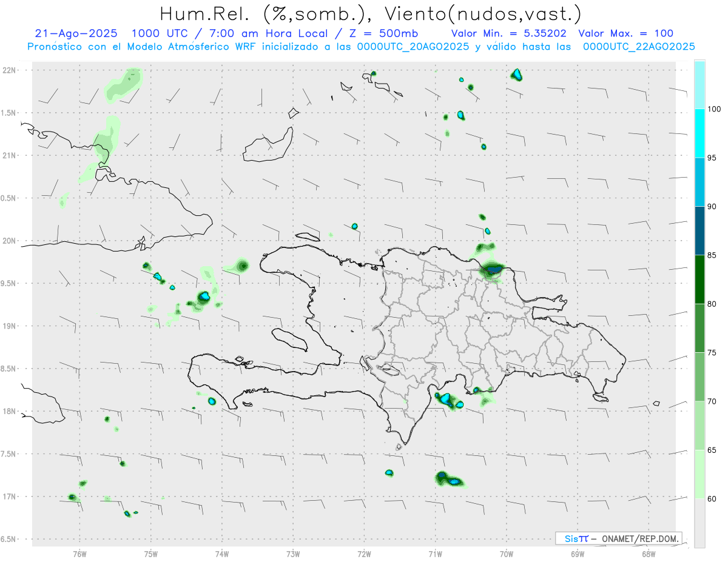
Task: Click the date text 21-Ago-2025
Action: [x=76, y=34]
